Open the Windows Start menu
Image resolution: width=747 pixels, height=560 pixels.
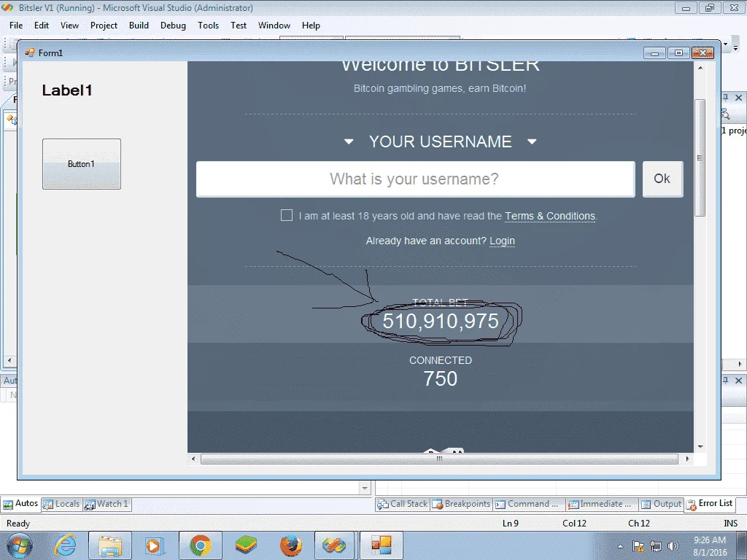tap(20, 545)
